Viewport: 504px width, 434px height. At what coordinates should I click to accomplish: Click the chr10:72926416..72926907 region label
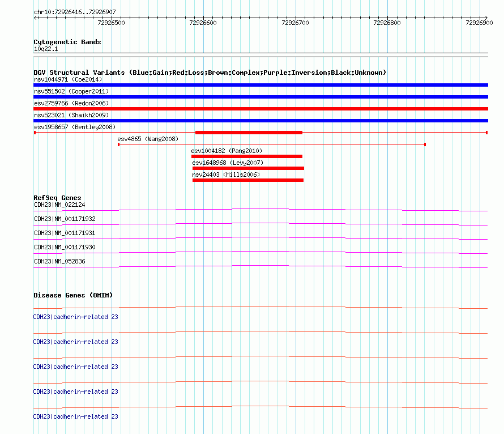75,12
